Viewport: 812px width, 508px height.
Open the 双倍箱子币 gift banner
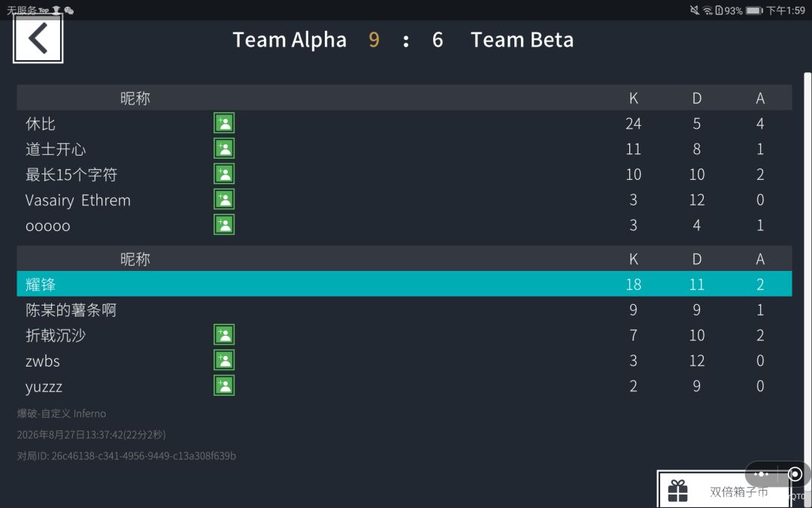coord(725,489)
